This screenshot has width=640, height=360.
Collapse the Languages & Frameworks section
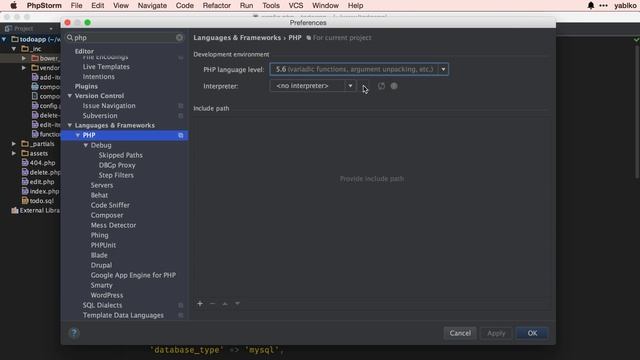[x=70, y=125]
